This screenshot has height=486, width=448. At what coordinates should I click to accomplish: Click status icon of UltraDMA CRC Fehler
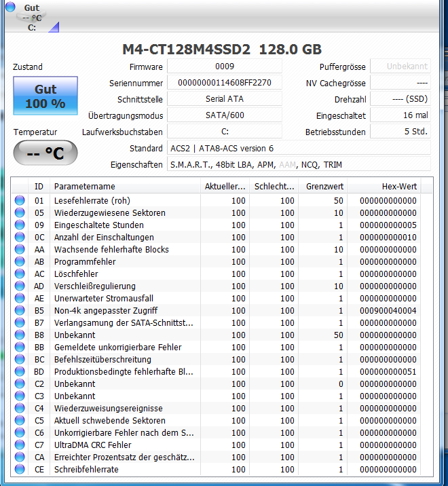[x=20, y=445]
